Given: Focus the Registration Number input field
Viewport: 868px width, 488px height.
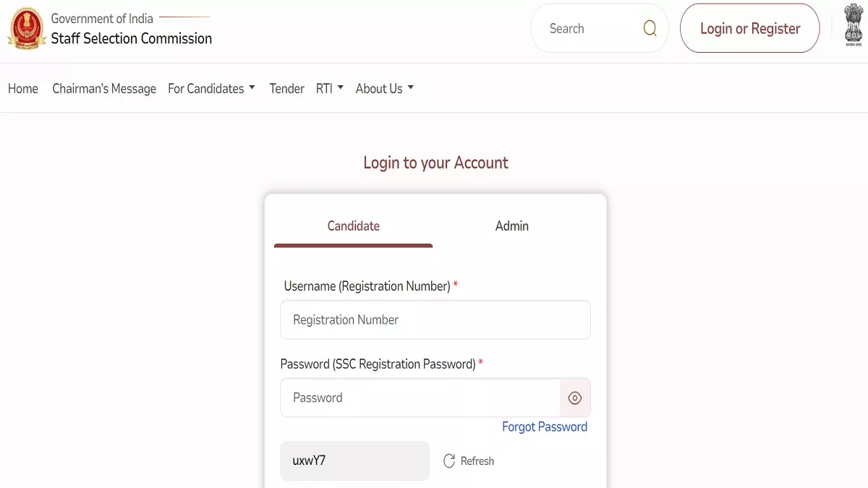Looking at the screenshot, I should (435, 320).
